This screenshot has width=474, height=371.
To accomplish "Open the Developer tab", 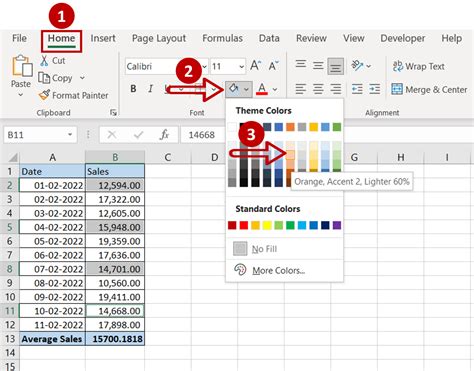I will [x=403, y=38].
